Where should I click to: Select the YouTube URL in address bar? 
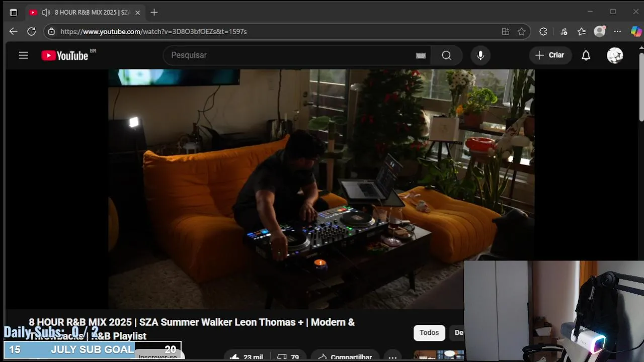tap(153, 31)
